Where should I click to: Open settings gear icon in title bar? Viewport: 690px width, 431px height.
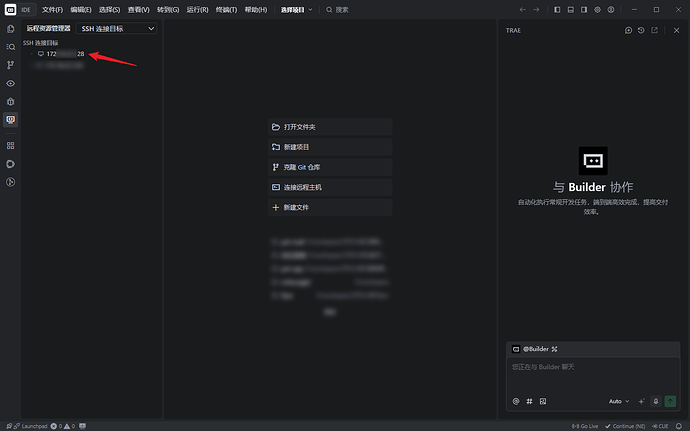click(x=598, y=9)
